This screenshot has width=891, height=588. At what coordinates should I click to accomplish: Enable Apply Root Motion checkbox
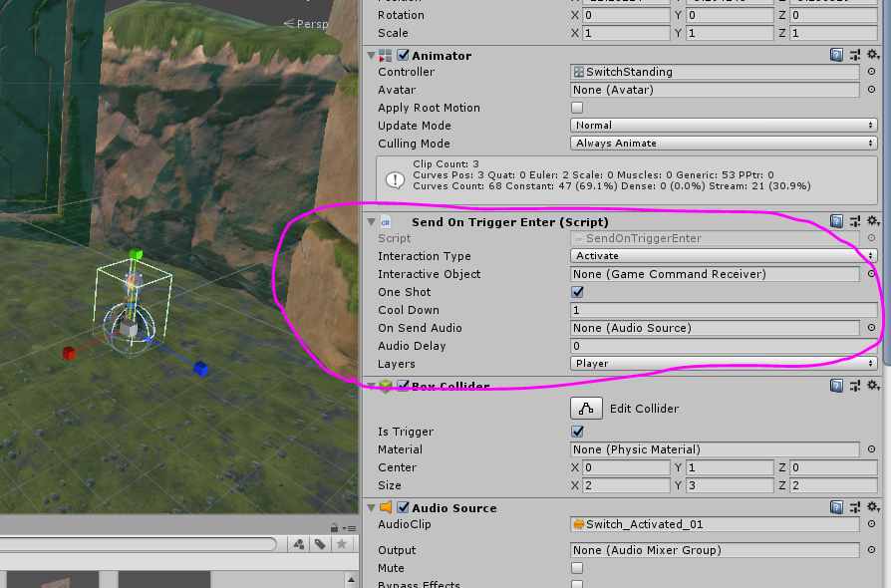coord(577,108)
